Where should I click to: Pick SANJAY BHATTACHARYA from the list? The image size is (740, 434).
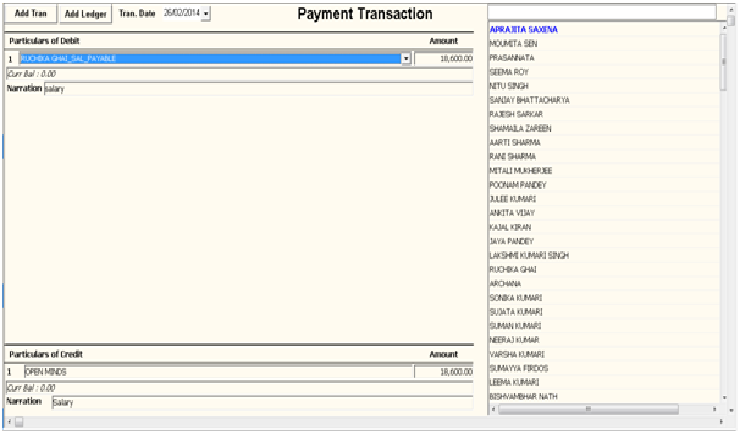(529, 101)
